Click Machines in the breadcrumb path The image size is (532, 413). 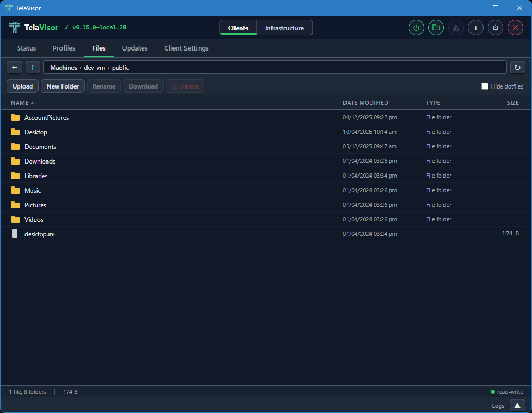pos(64,68)
